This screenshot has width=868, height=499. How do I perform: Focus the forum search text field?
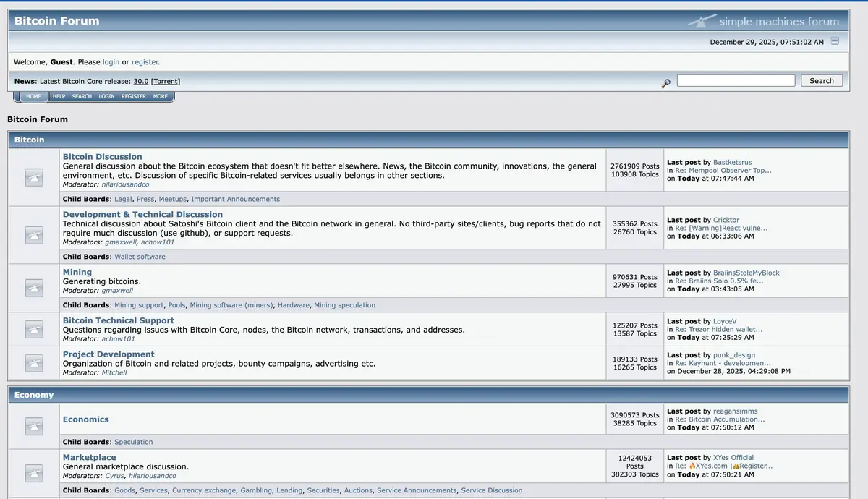(736, 81)
